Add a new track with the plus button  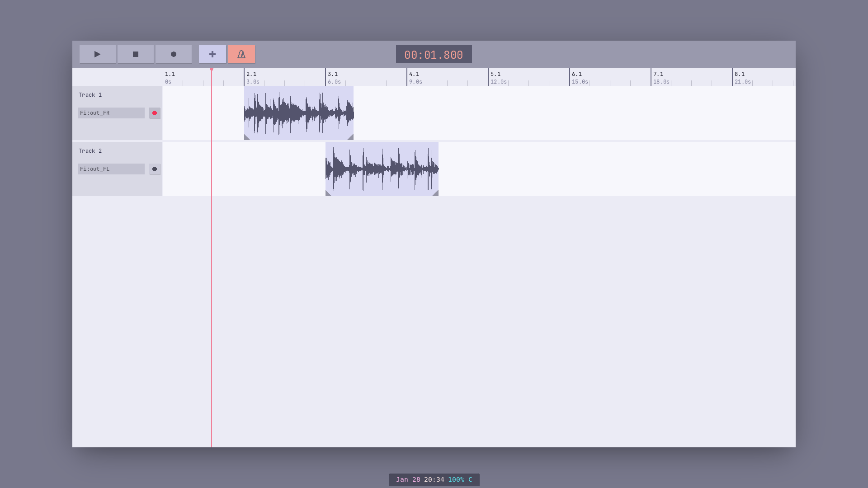pos(212,54)
